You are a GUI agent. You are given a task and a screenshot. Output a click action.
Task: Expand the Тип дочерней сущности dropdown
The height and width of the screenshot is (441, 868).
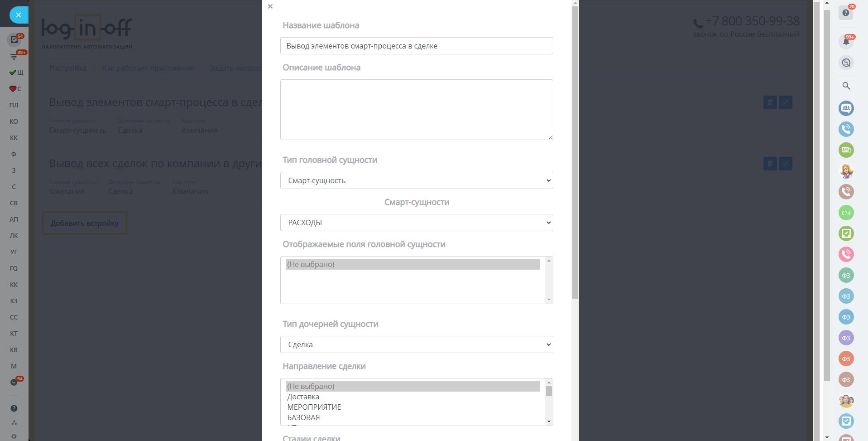pos(417,344)
